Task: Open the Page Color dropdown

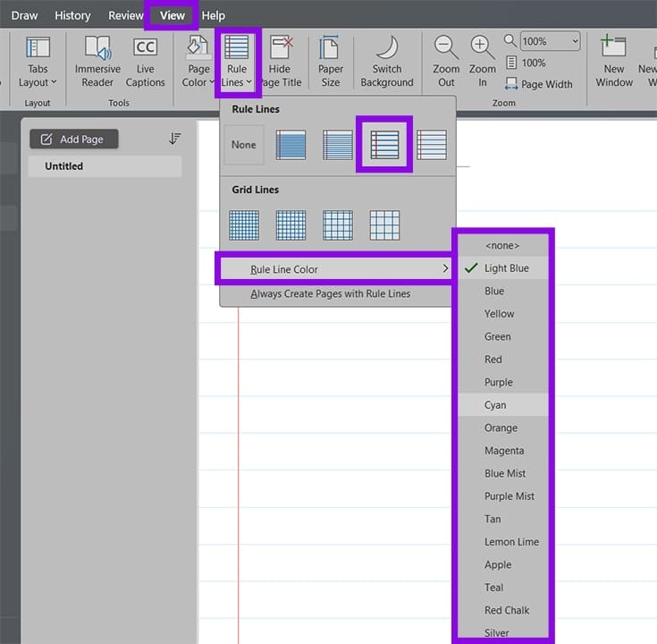Action: click(198, 62)
